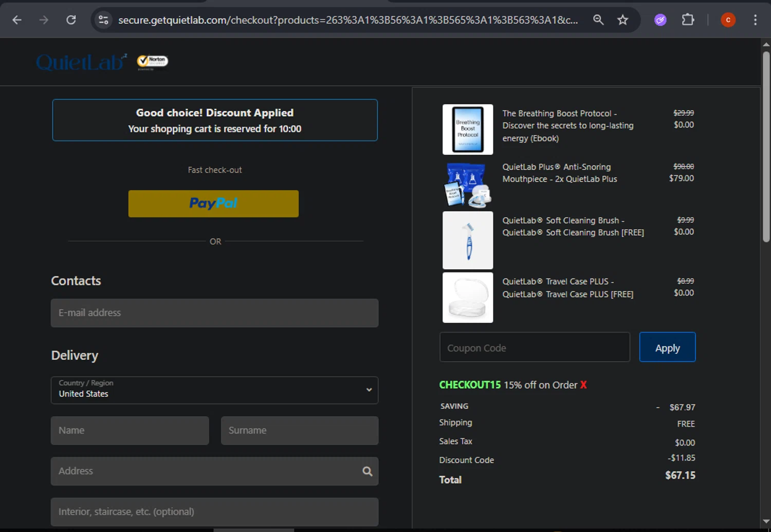Click the ebook struck-through $29.99 price
Image resolution: width=771 pixels, height=532 pixels.
684,113
